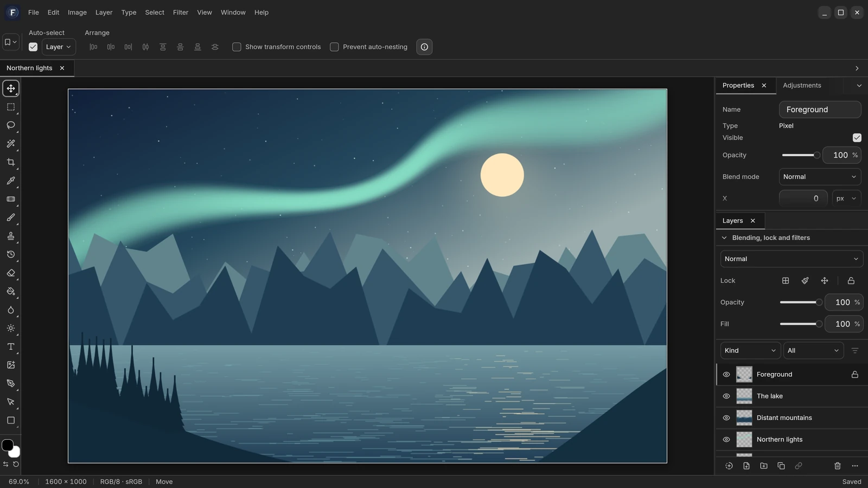Select the Move tool
The height and width of the screenshot is (488, 868).
(11, 88)
